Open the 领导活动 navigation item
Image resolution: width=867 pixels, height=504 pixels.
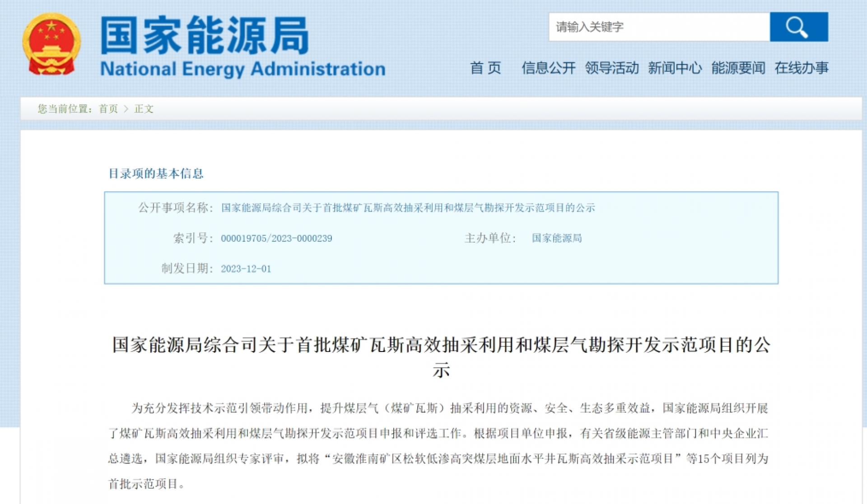pyautogui.click(x=612, y=68)
